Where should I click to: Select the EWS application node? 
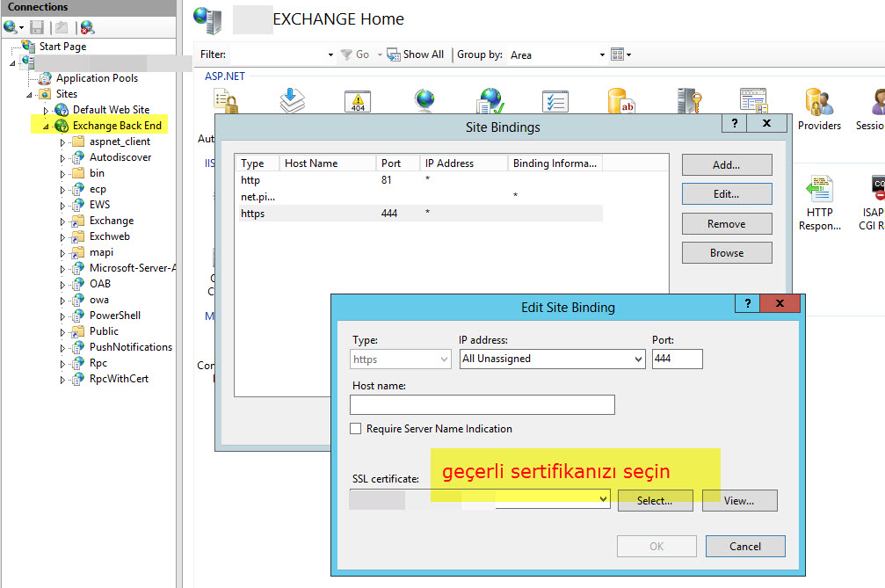[99, 204]
